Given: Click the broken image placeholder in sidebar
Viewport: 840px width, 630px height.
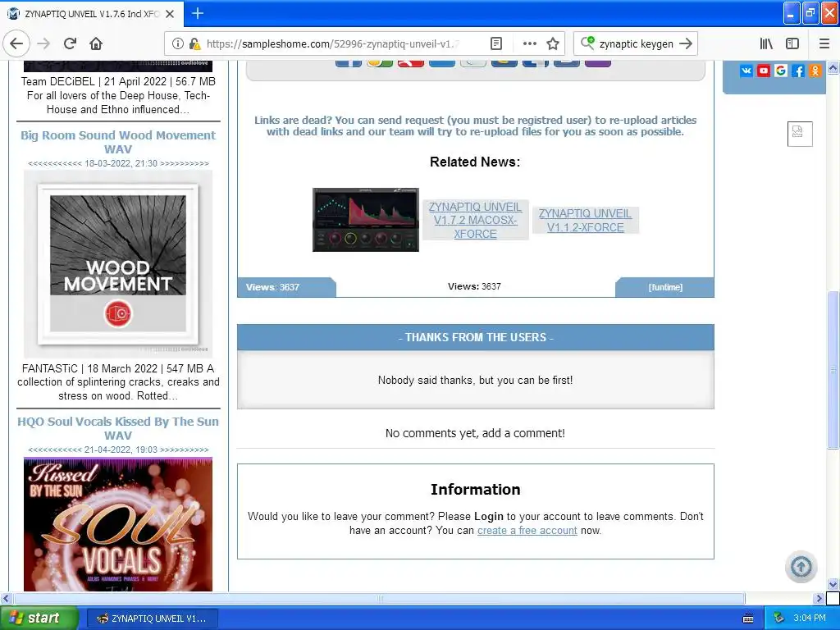Looking at the screenshot, I should [x=800, y=134].
